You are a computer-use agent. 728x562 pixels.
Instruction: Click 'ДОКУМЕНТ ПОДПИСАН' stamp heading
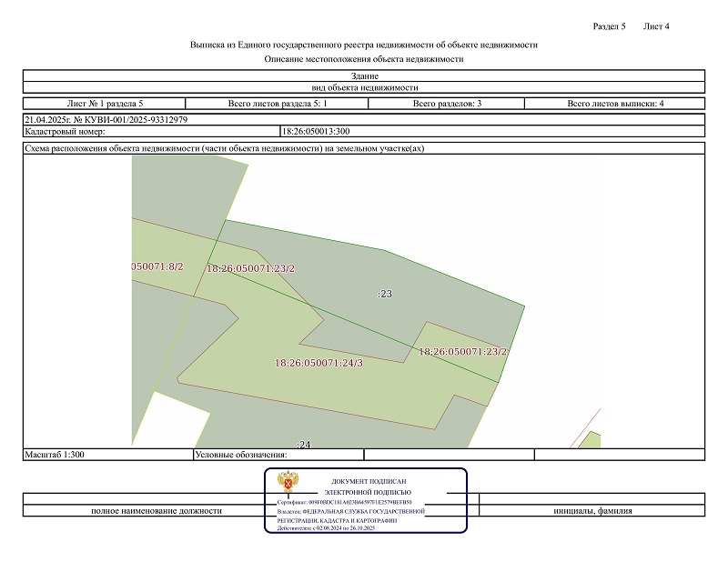(369, 481)
